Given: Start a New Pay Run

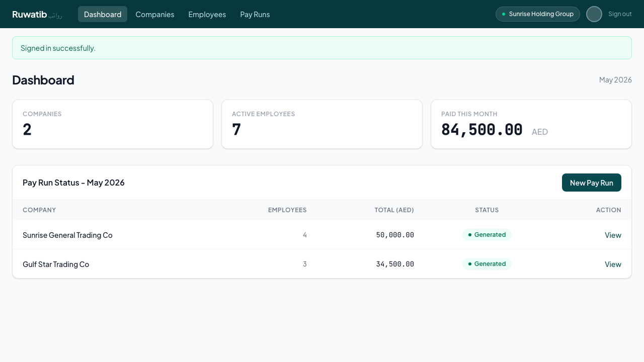Looking at the screenshot, I should tap(592, 183).
